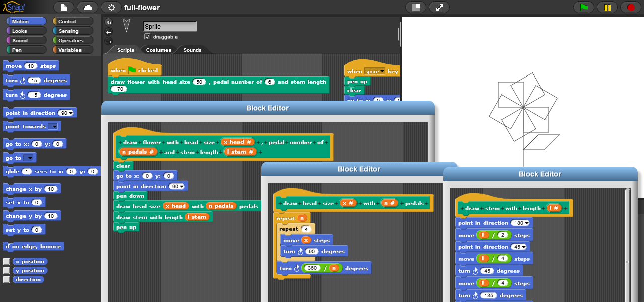644x302 pixels.
Task: Stop all scripts with red stop button
Action: click(x=631, y=8)
